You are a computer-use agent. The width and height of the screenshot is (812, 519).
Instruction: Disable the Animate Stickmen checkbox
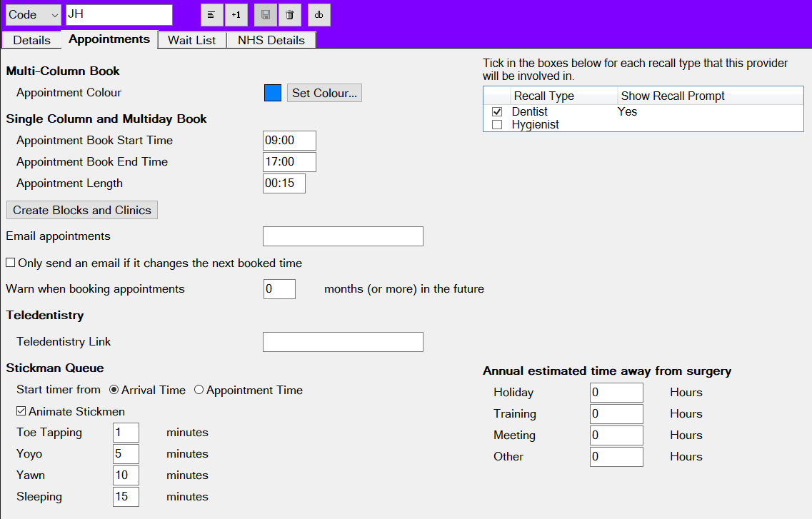click(21, 411)
